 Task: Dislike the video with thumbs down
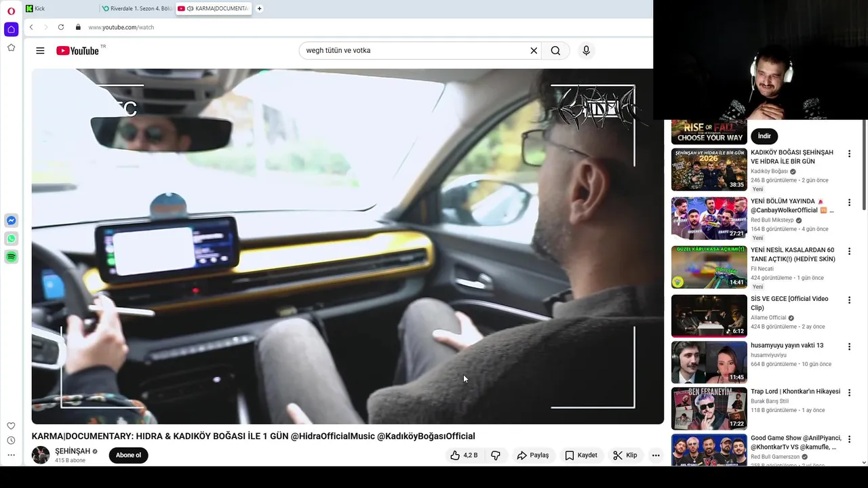pos(496,455)
